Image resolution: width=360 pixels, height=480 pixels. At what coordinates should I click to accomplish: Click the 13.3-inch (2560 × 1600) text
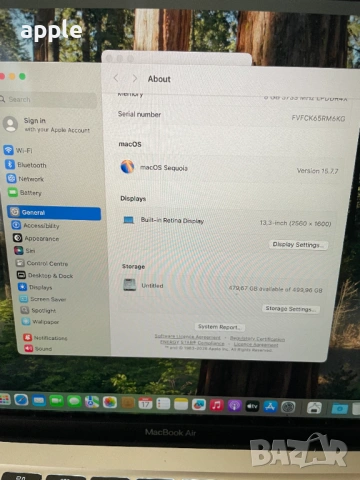(296, 223)
